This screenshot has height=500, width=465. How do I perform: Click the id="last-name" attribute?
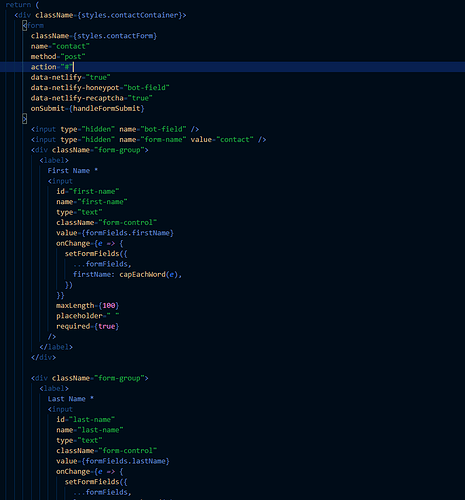tap(86, 419)
